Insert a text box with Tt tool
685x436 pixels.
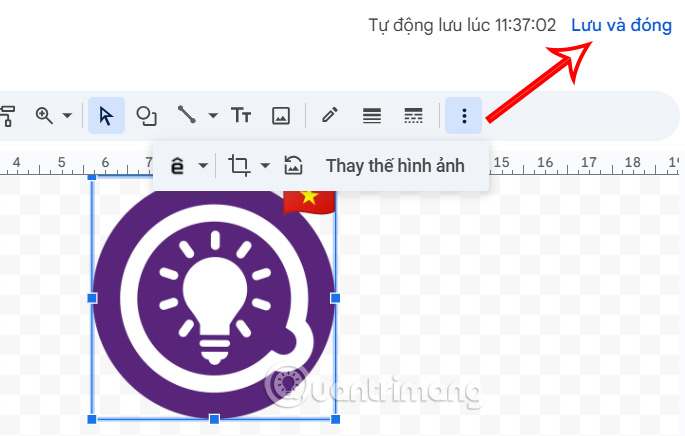[241, 116]
